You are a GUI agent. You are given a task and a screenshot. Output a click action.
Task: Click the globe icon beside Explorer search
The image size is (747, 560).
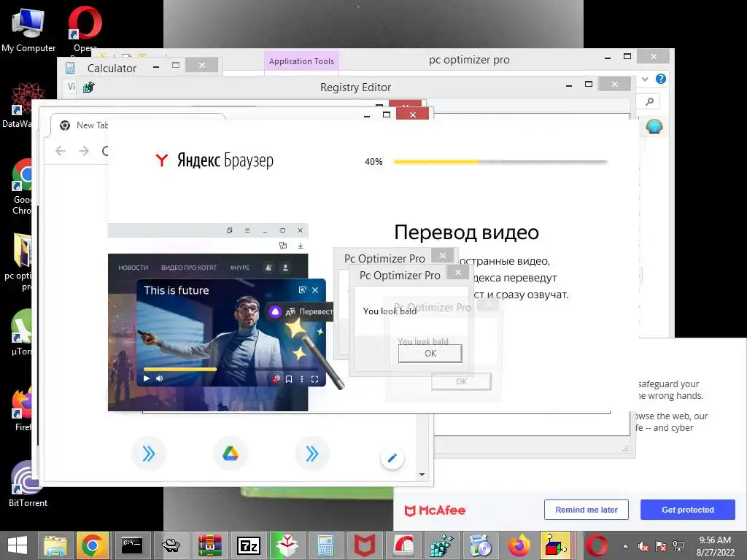654,127
